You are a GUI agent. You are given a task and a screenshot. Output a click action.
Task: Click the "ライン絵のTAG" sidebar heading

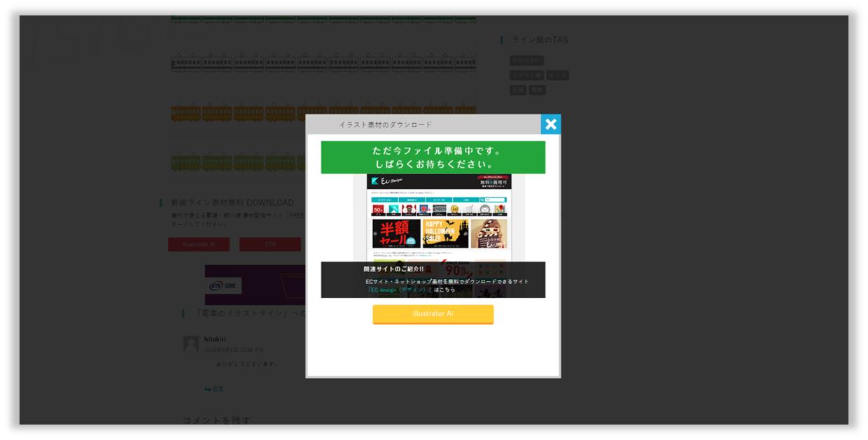click(x=540, y=40)
